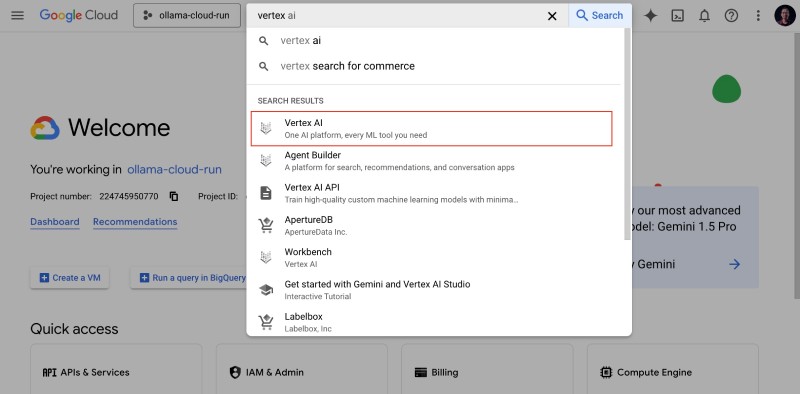Open the help question mark icon

(x=731, y=16)
